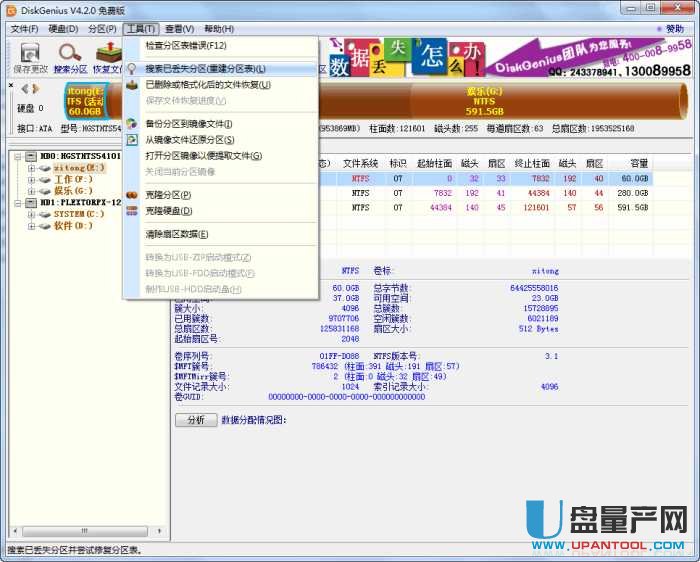Image resolution: width=700 pixels, height=562 pixels.
Task: Collapse the HD1:PLEXTORPX disk tree node
Action: tap(18, 202)
